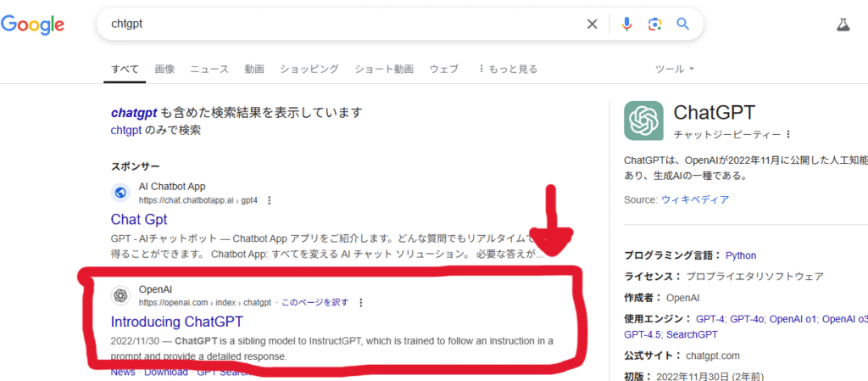Clear the search box with X icon

click(593, 24)
